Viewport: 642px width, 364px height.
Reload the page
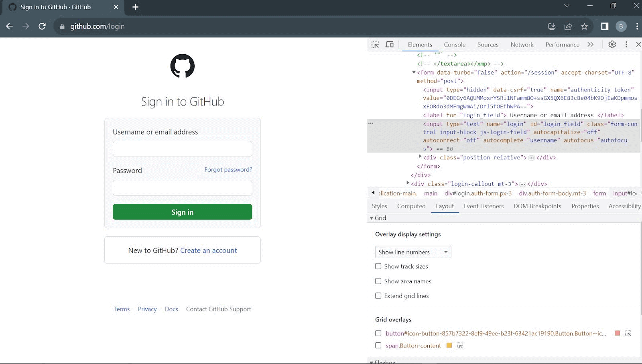pos(42,26)
